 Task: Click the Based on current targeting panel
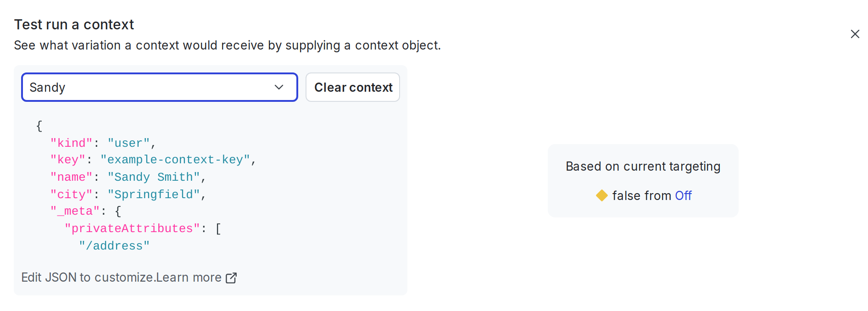(643, 180)
